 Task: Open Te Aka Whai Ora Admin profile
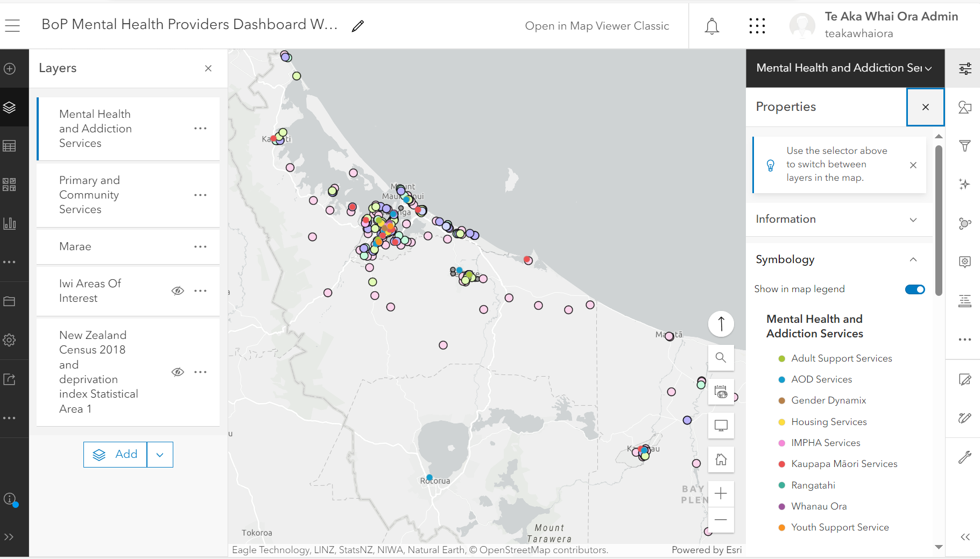874,25
